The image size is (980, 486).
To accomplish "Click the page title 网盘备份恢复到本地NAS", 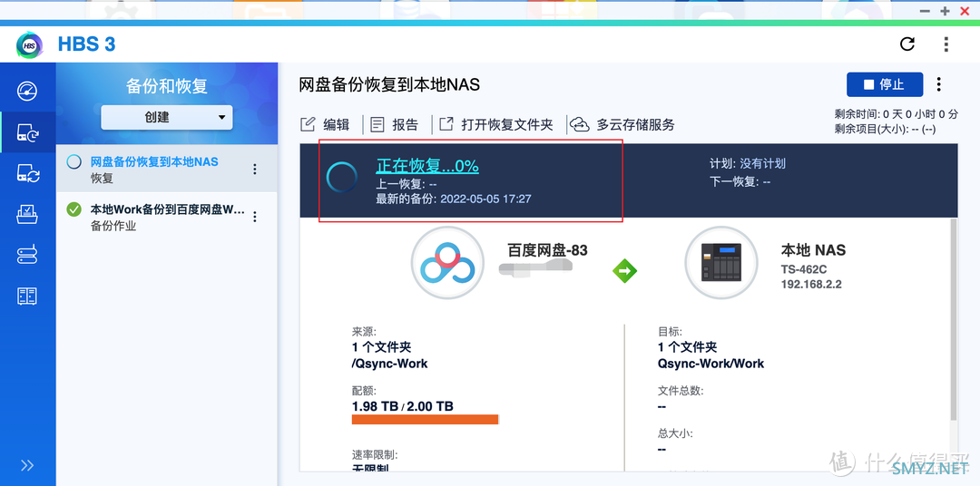I will [390, 84].
